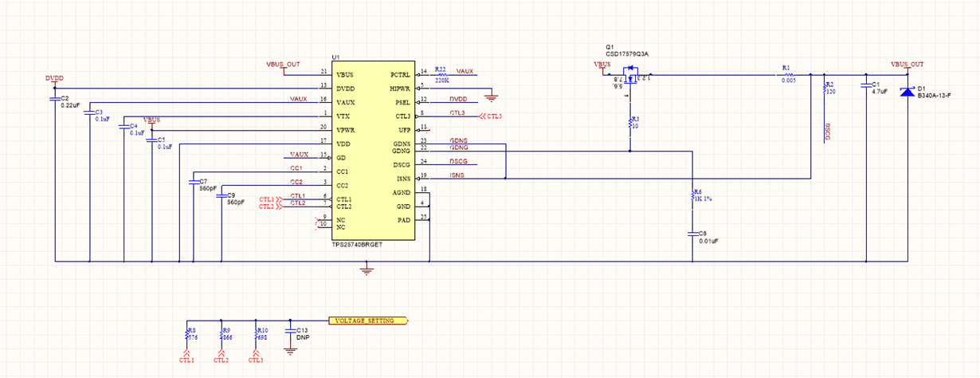Select CTL1 off-sheet connector left of U1
The image size is (980, 378).
271,199
